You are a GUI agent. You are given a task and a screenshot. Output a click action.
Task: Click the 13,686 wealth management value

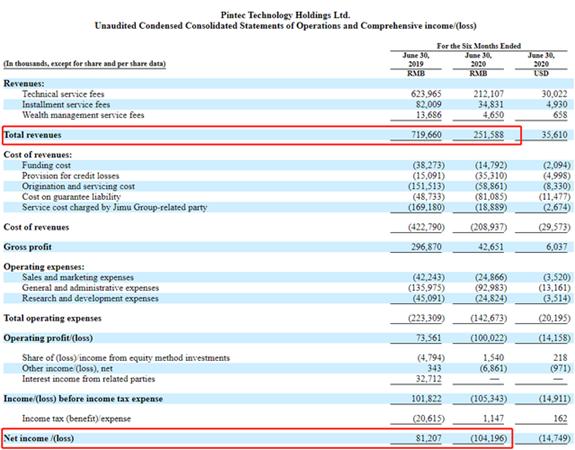pos(429,115)
